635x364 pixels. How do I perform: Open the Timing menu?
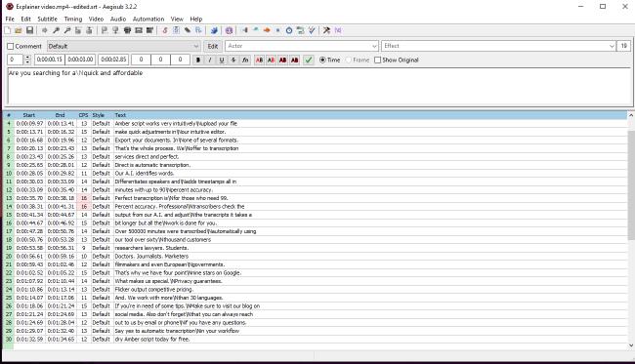73,19
